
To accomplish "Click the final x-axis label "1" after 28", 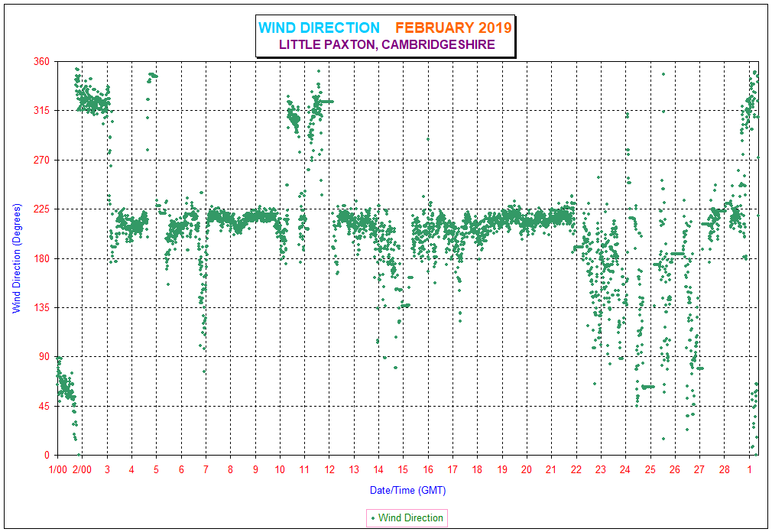I will click(x=749, y=469).
